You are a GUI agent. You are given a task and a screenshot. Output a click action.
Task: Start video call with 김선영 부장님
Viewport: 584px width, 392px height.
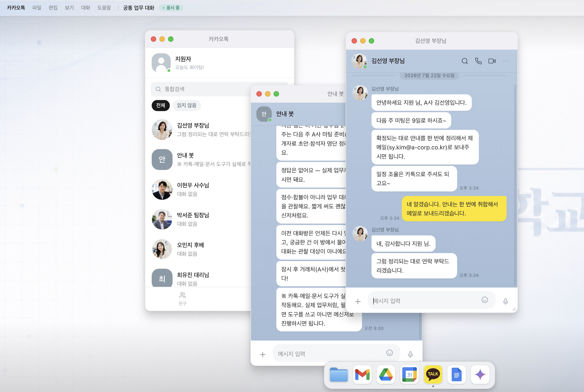tap(492, 61)
